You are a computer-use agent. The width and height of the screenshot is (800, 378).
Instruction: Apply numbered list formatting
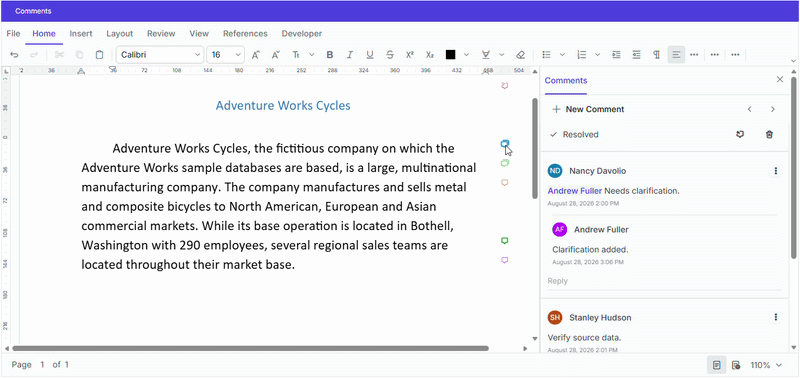[581, 55]
